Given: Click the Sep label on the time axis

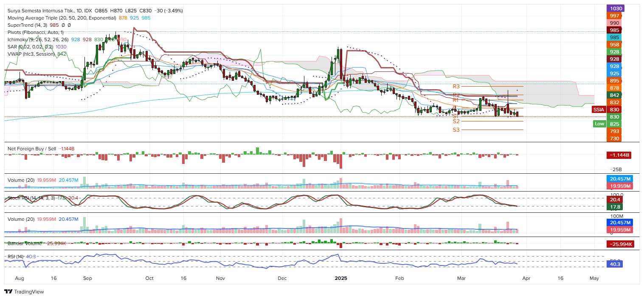Looking at the screenshot, I should pos(87,278).
